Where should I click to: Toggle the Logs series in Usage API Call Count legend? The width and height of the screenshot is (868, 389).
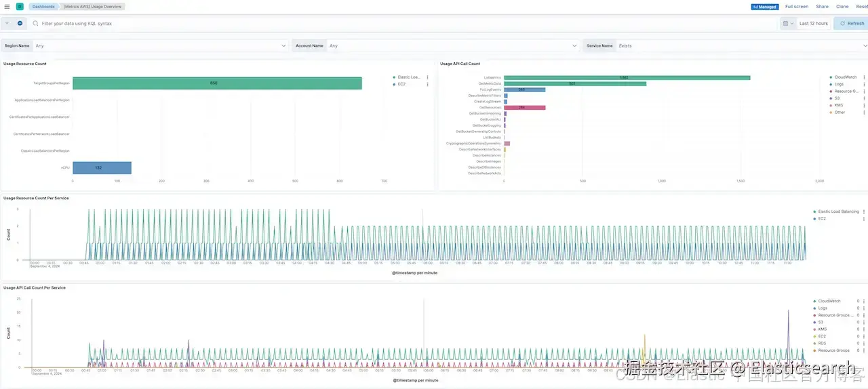click(839, 84)
